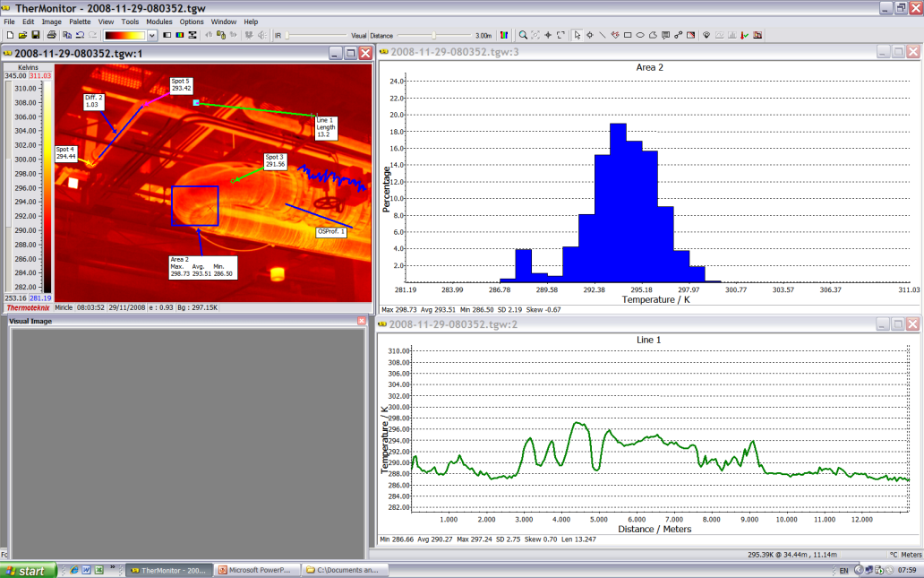The image size is (924, 578).
Task: Open the color palette dropdown
Action: [x=152, y=35]
